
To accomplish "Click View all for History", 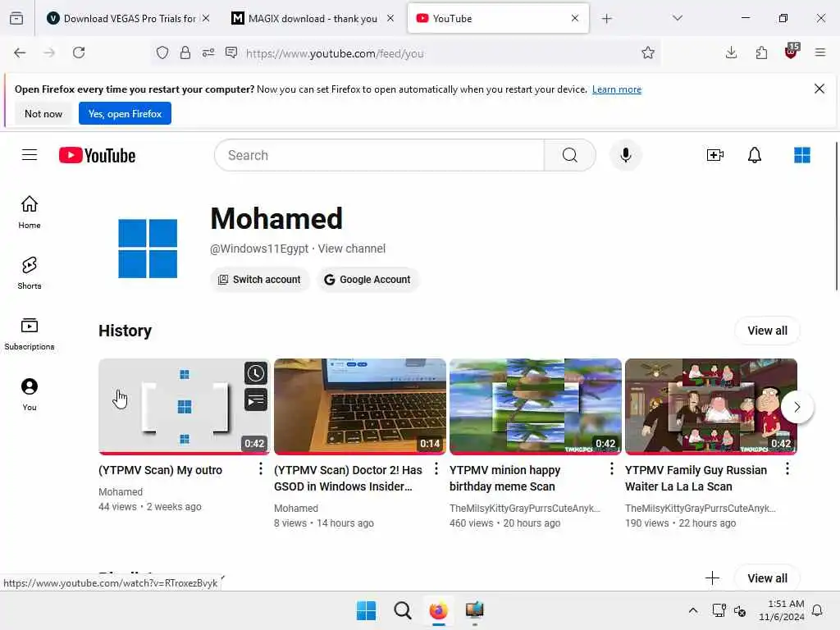I will [767, 331].
